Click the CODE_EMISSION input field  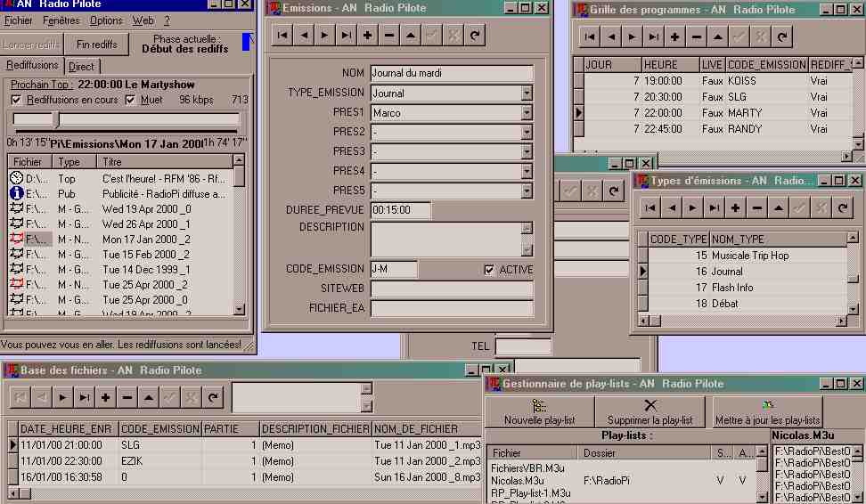point(394,270)
